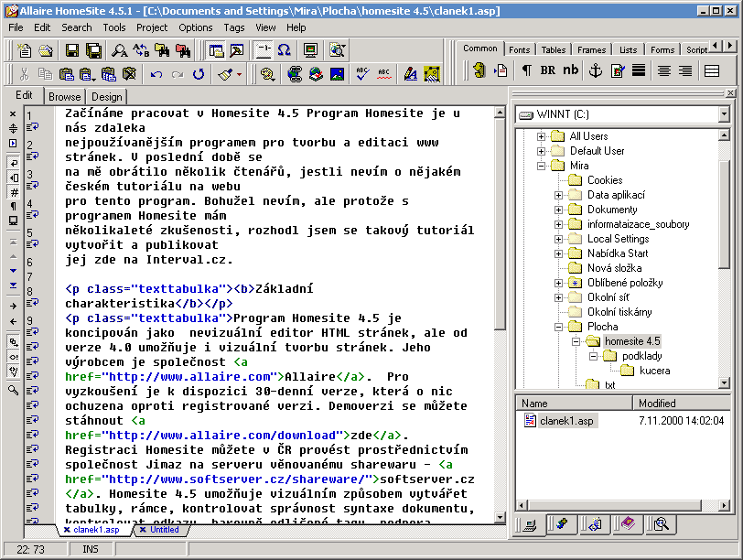The width and height of the screenshot is (743, 560).
Task: Expand the Default User folder
Action: click(541, 152)
